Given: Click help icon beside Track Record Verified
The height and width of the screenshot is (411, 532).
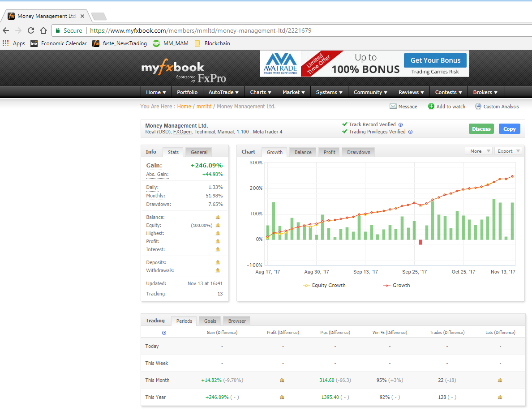Looking at the screenshot, I should [x=401, y=125].
